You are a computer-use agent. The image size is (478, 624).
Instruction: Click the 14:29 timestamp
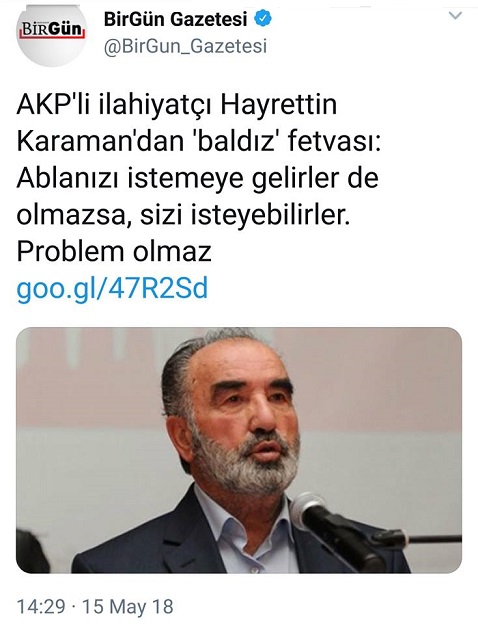[41, 607]
